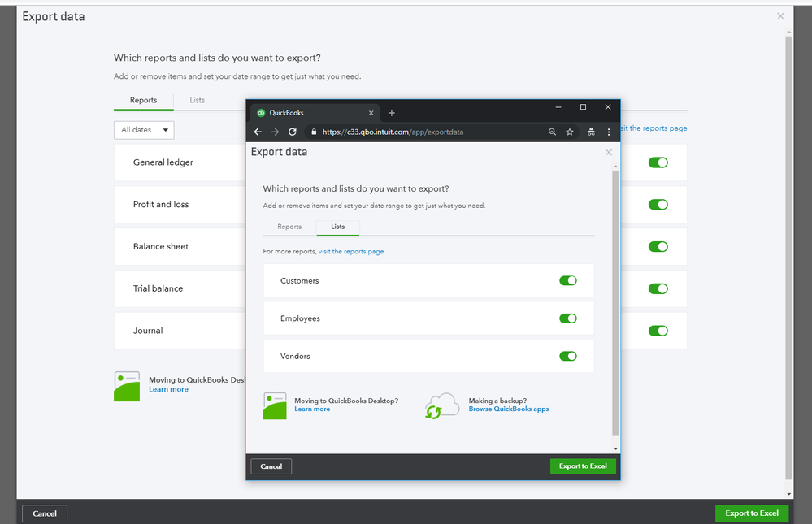
Task: Click the lock icon in address bar
Action: click(x=313, y=132)
